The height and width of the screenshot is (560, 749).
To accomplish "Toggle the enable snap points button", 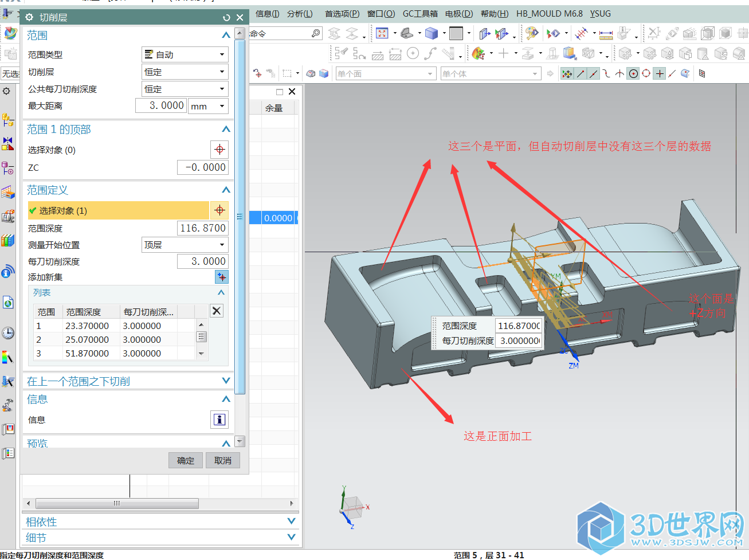I will 567,73.
